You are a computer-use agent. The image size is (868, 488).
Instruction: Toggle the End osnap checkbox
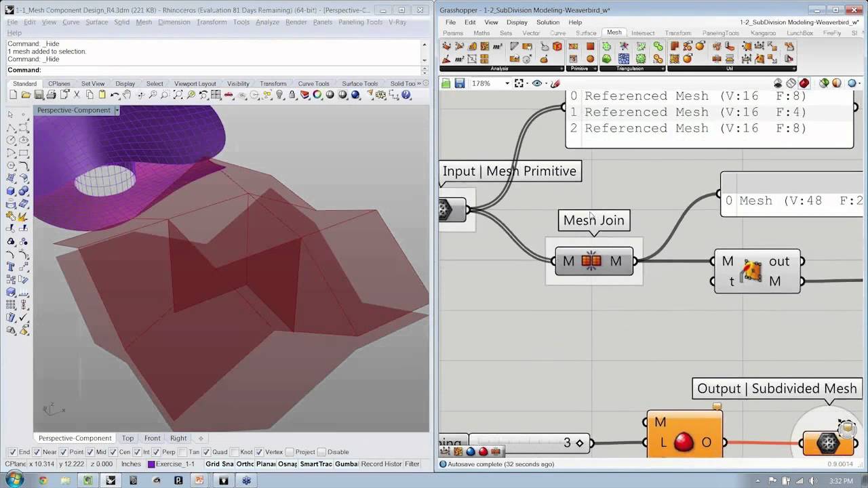(12, 452)
